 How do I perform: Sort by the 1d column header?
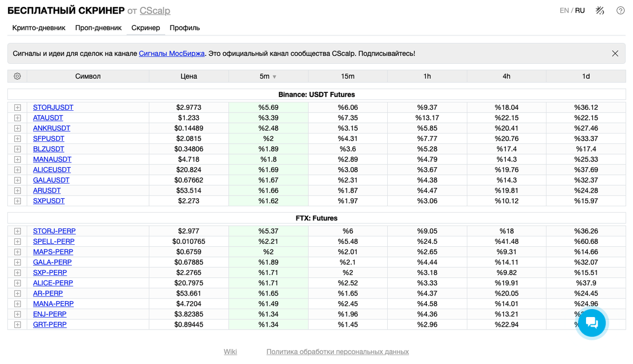click(x=586, y=76)
